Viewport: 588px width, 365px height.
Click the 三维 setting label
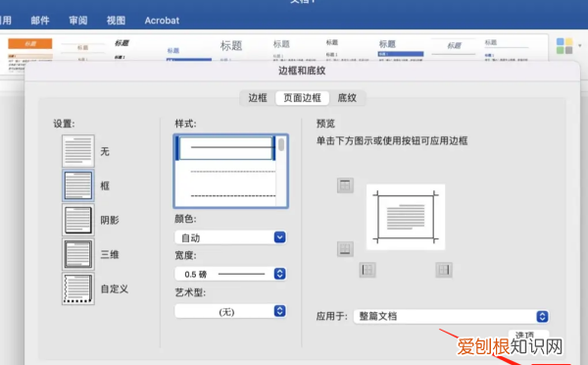click(x=110, y=254)
